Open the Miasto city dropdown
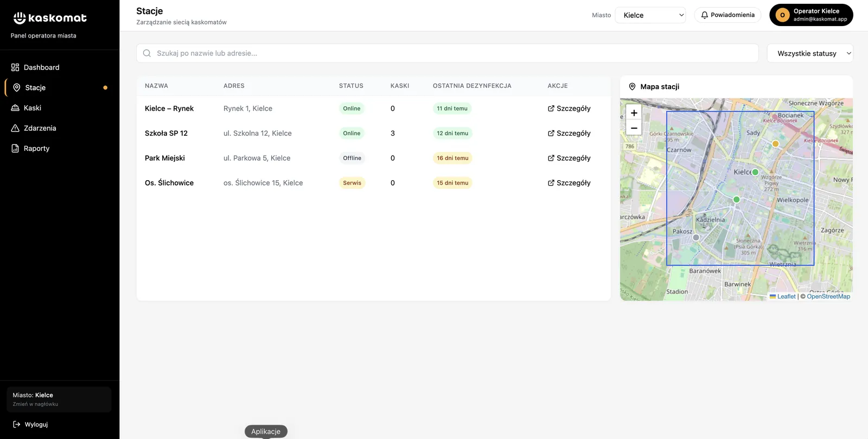This screenshot has height=439, width=868. click(x=650, y=15)
